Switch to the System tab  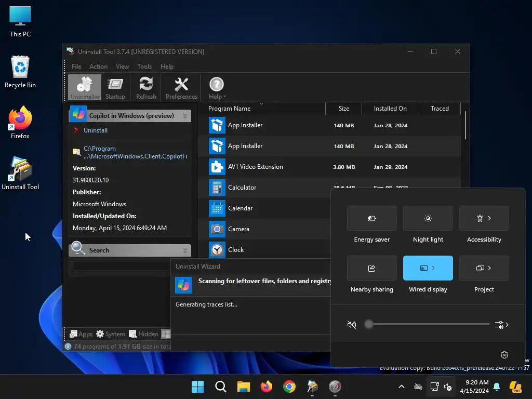coord(111,334)
